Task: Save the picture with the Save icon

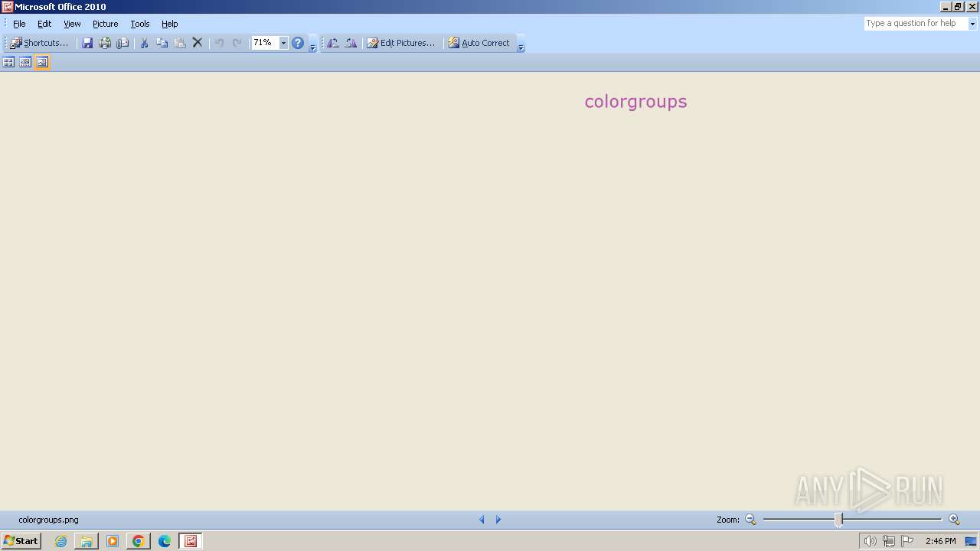Action: [87, 43]
